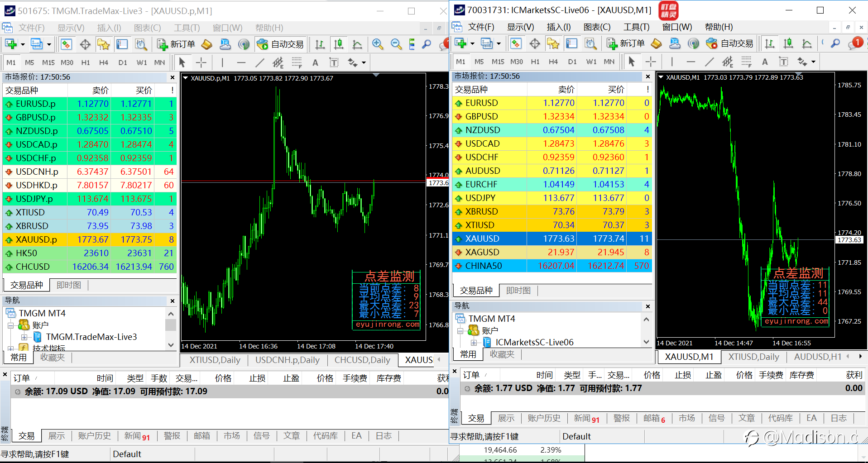Open profiles dropdown arrow in left toolbar
This screenshot has width=868, height=463.
pos(49,44)
